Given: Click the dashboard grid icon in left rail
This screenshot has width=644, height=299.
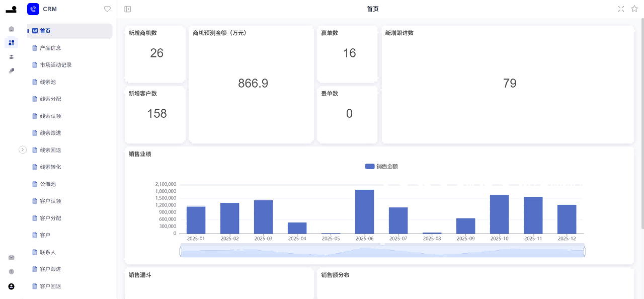Looking at the screenshot, I should pos(11,43).
